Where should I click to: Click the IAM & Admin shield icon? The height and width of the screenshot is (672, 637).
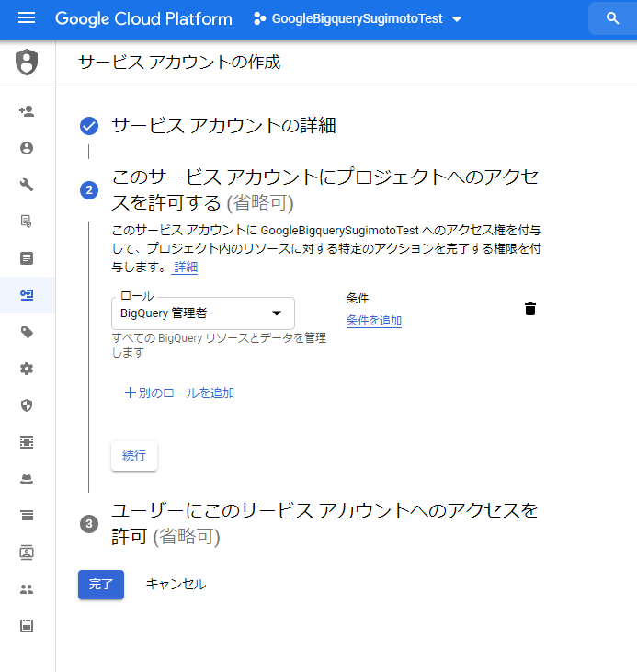point(27,63)
